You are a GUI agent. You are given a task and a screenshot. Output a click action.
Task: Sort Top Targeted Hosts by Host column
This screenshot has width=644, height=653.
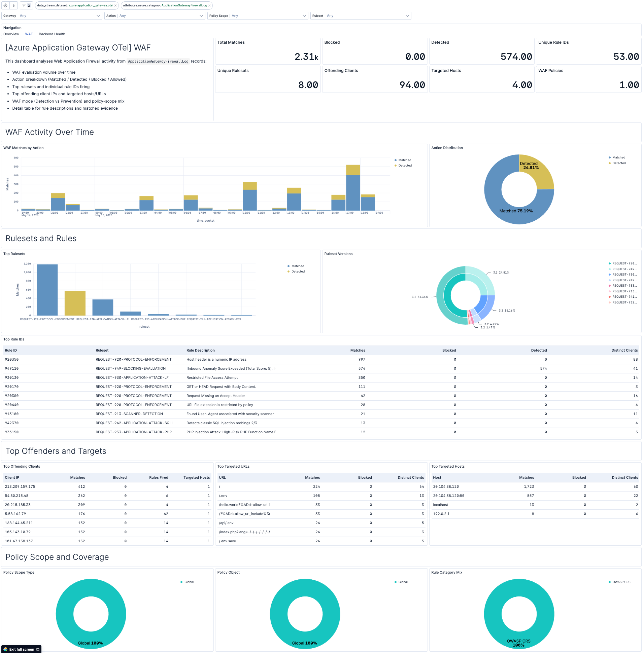coord(437,478)
